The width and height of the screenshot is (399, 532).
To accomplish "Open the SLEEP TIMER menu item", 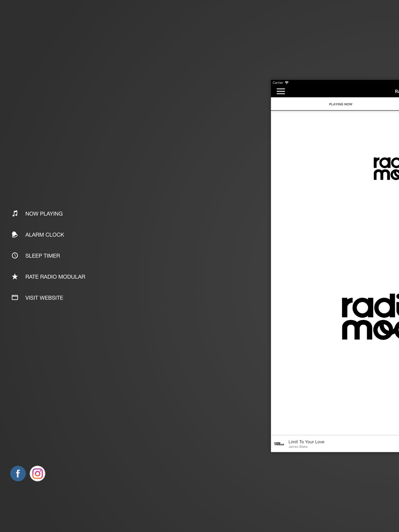I will coord(43,256).
